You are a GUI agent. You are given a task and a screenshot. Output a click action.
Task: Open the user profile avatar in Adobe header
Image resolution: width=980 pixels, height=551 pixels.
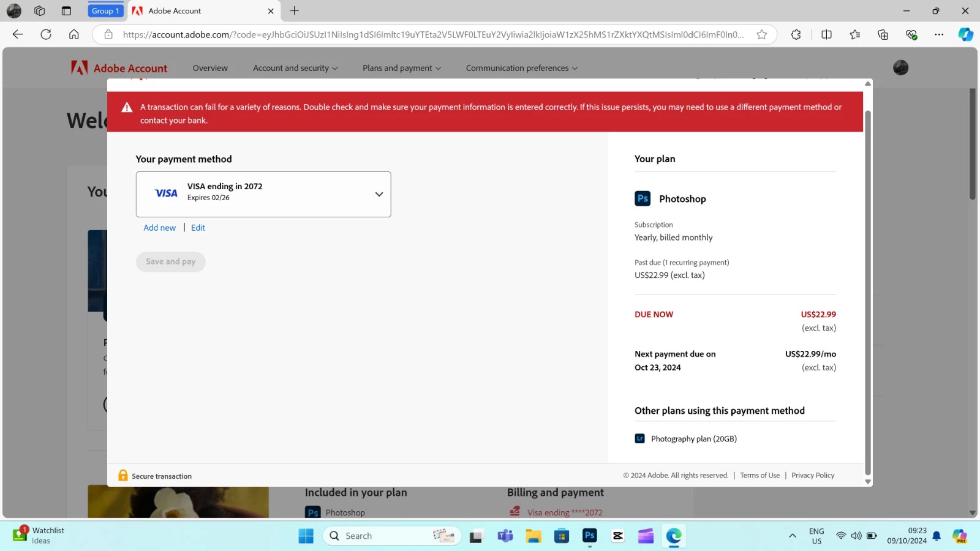coord(900,68)
